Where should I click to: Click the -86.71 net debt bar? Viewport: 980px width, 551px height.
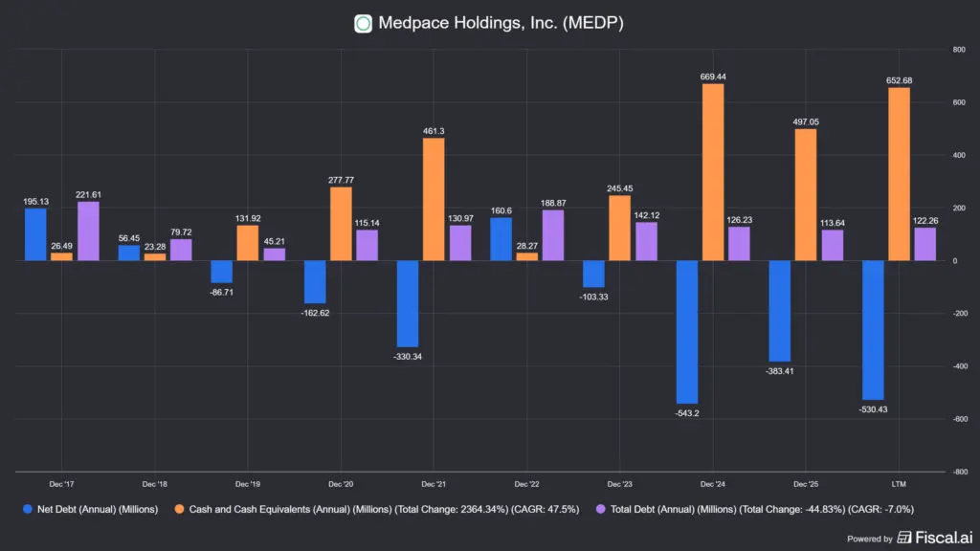(221, 272)
